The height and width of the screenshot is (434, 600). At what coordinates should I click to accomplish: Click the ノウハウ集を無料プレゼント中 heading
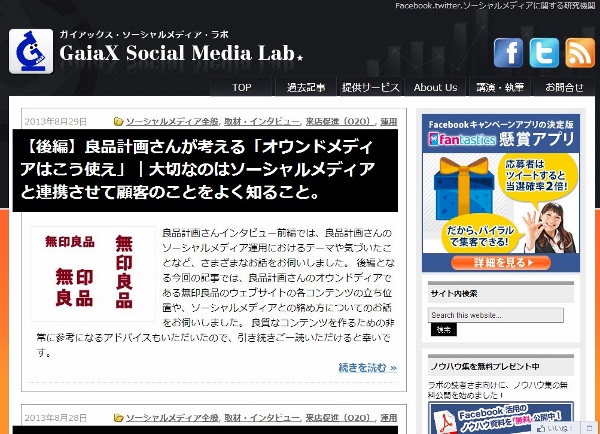coord(485,366)
